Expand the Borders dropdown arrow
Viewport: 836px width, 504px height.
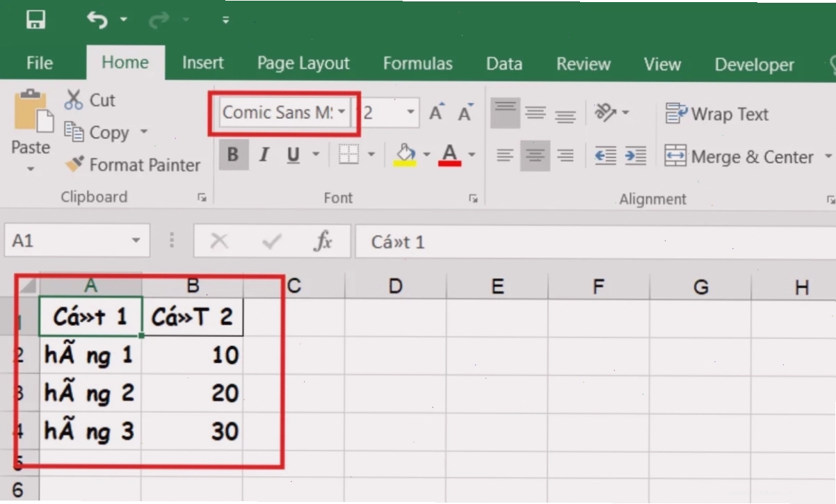371,154
